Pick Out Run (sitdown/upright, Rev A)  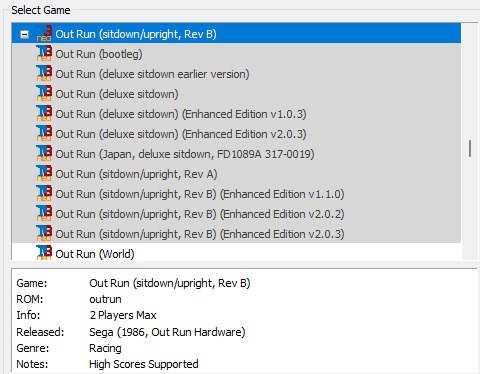(x=136, y=174)
